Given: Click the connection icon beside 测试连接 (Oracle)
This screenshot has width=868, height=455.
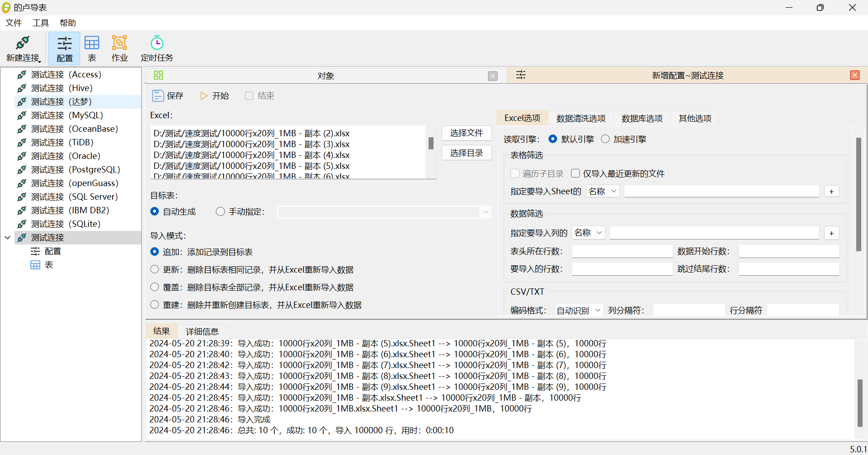Looking at the screenshot, I should point(22,156).
